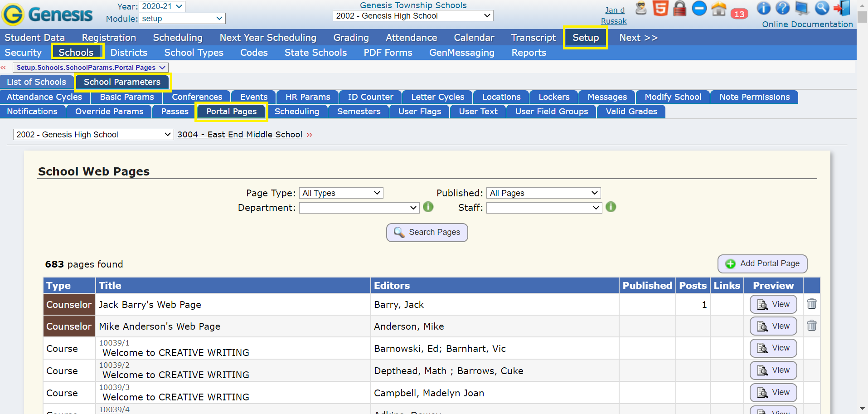868x414 pixels.
Task: View preview for course 10039/2
Action: coord(773,370)
